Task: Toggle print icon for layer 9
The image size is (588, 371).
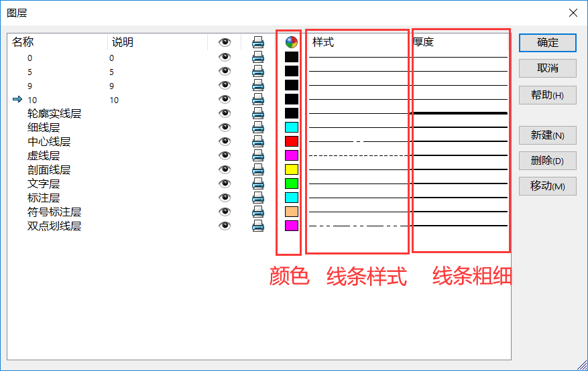Action: [258, 85]
